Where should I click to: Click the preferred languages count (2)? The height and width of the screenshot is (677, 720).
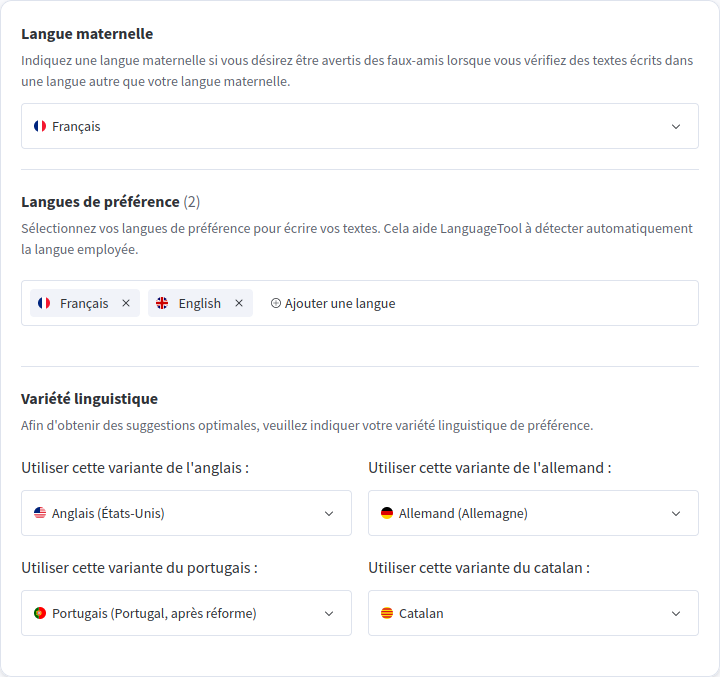[x=192, y=202]
